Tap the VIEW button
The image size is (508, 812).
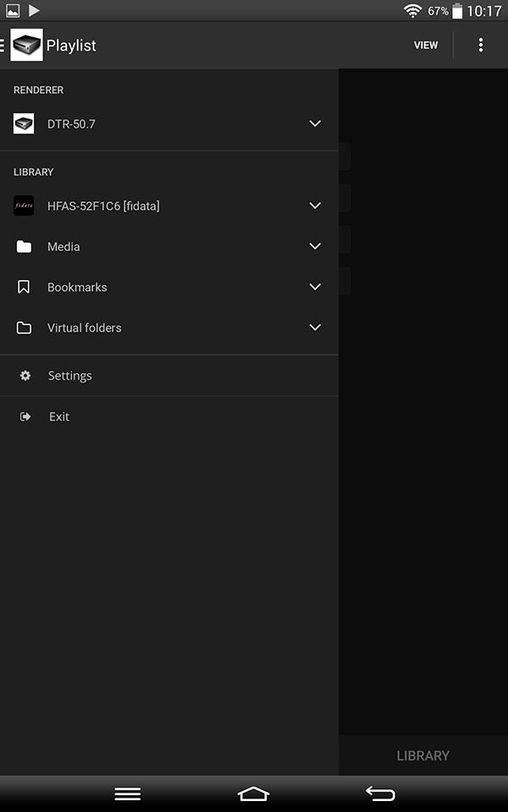(426, 46)
